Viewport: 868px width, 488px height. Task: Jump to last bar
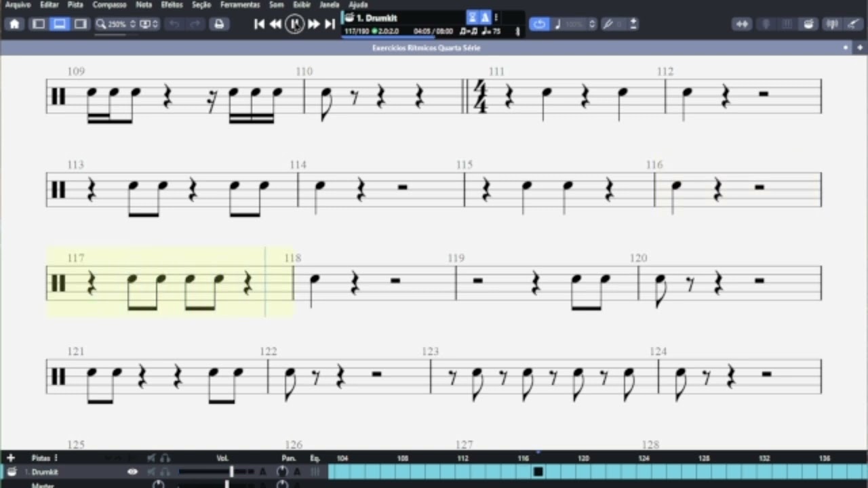(x=330, y=24)
